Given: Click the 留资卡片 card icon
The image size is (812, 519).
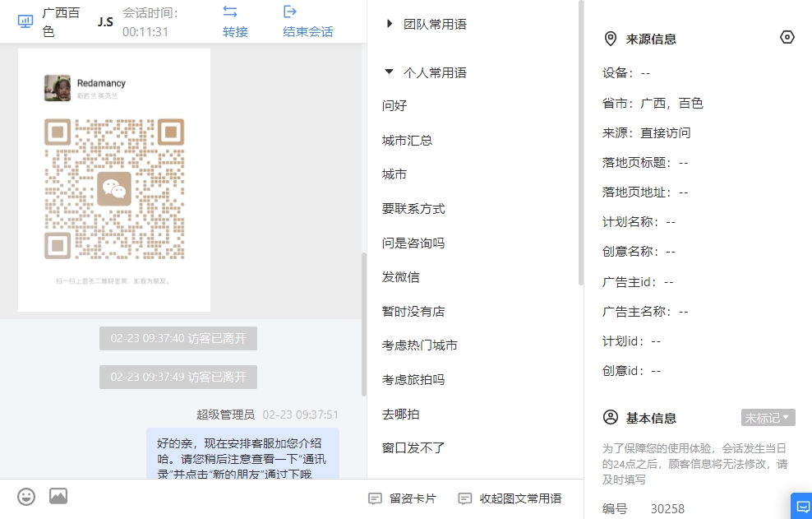Looking at the screenshot, I should [x=375, y=498].
